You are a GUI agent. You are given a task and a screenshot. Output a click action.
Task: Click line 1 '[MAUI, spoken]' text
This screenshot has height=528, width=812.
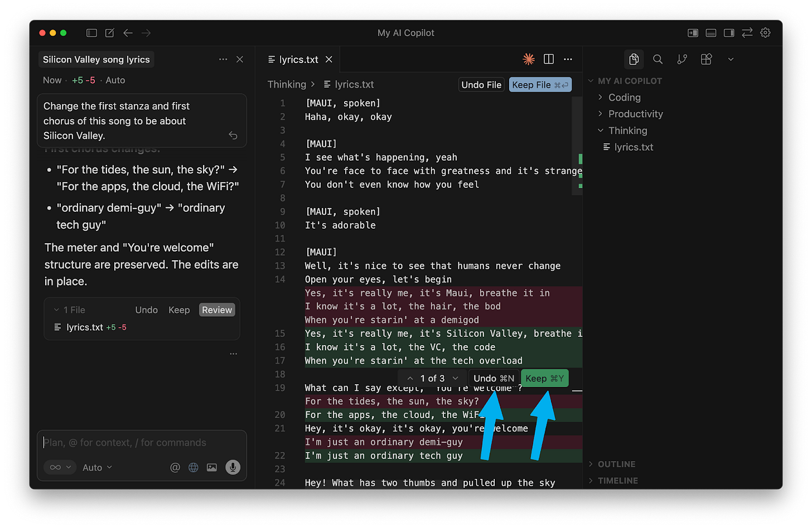(342, 103)
